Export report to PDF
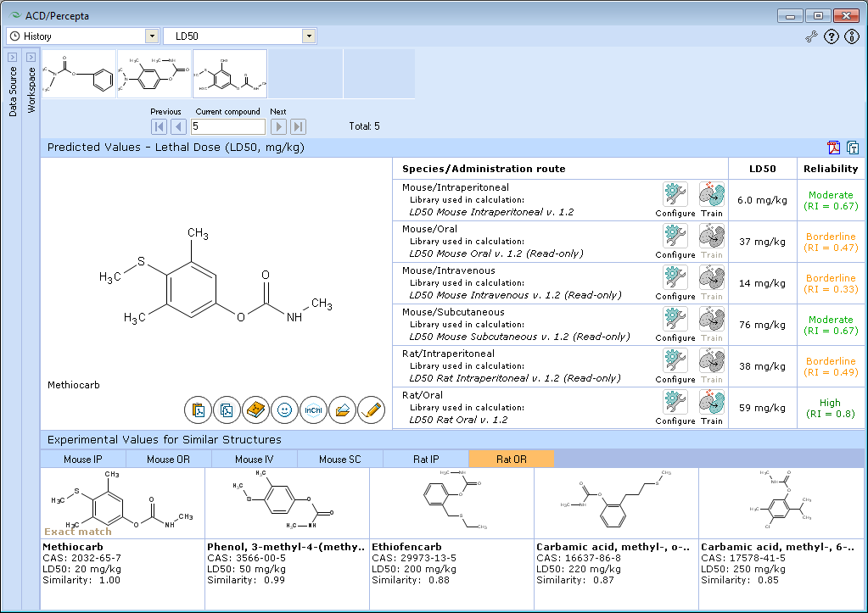The image size is (868, 613). click(834, 148)
